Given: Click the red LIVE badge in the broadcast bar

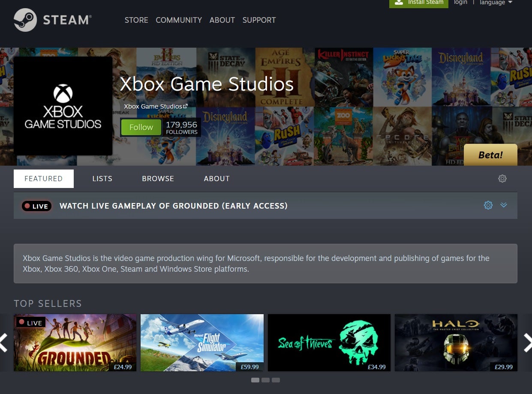Looking at the screenshot, I should 36,206.
